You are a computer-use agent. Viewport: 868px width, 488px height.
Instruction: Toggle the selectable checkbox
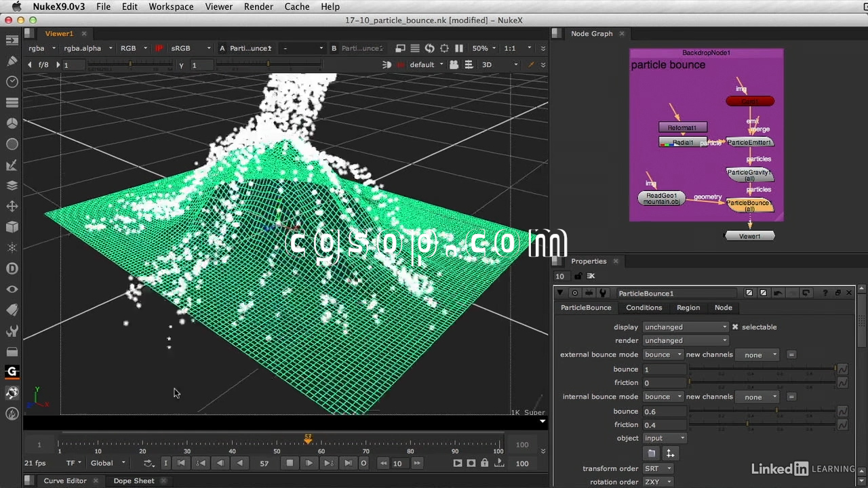(735, 327)
